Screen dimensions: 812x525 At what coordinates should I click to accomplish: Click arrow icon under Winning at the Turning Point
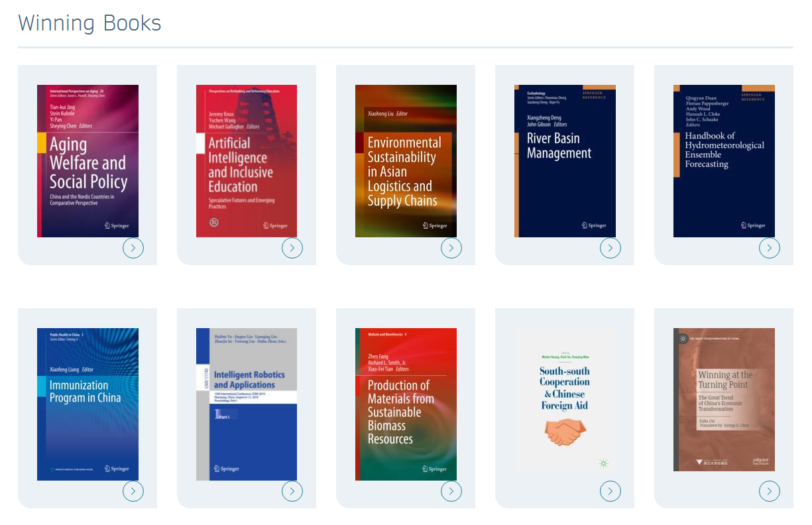(x=770, y=491)
